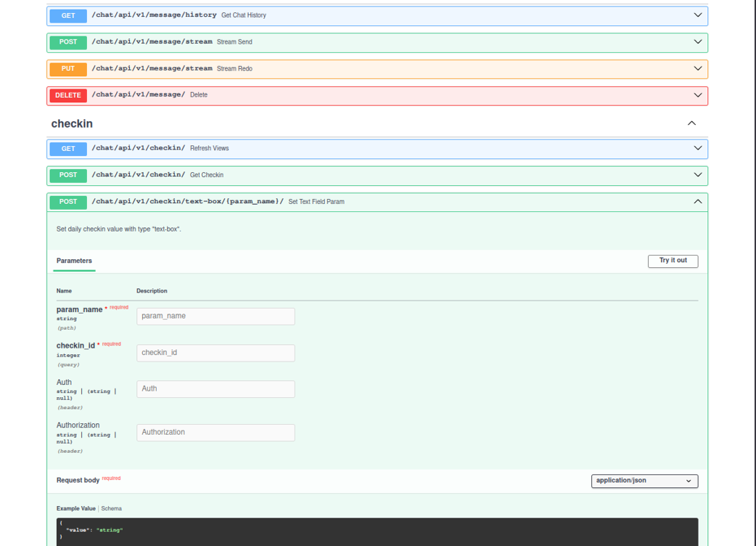Image resolution: width=756 pixels, height=546 pixels.
Task: Click the "Request body" label
Action: (78, 481)
